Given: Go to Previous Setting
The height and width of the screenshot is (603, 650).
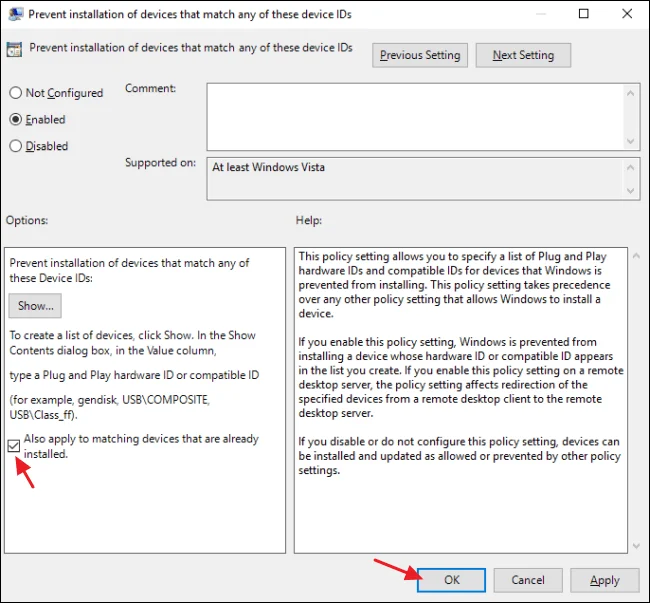Looking at the screenshot, I should click(x=420, y=55).
